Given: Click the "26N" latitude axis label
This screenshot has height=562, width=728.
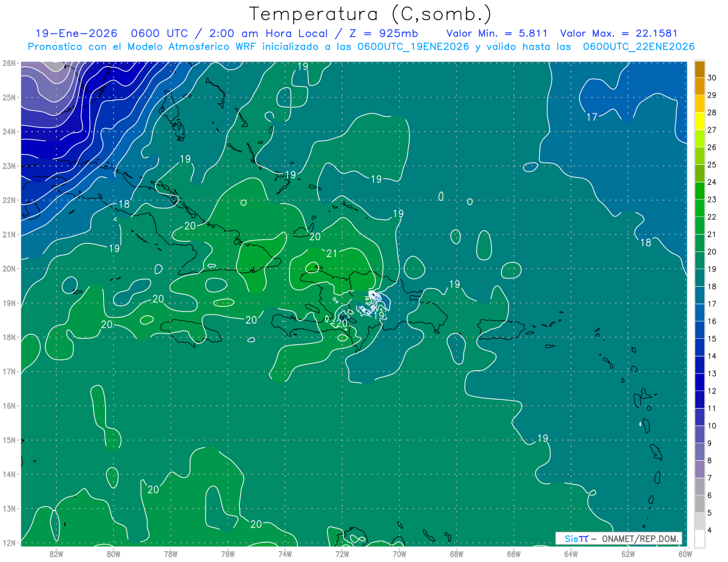Looking at the screenshot, I should click(x=9, y=63).
